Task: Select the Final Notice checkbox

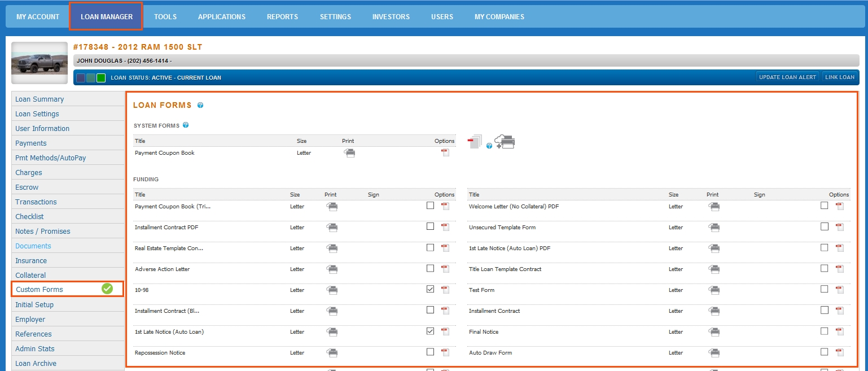Action: [825, 331]
